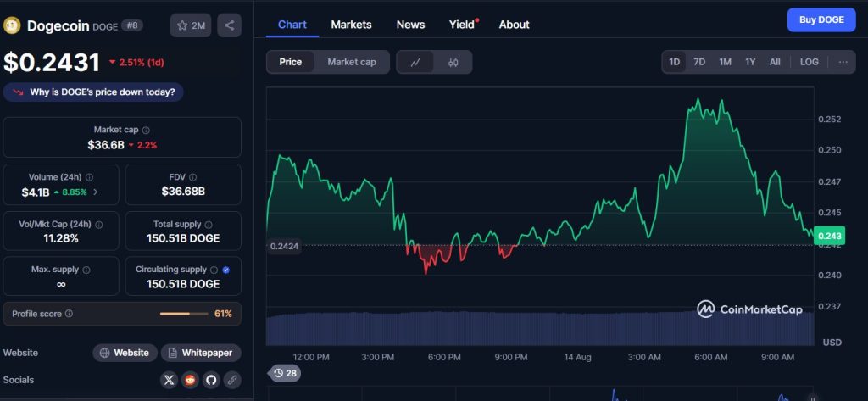Viewport: 868px width, 401px height.
Task: Click the Circulating supply info icon
Action: click(214, 270)
